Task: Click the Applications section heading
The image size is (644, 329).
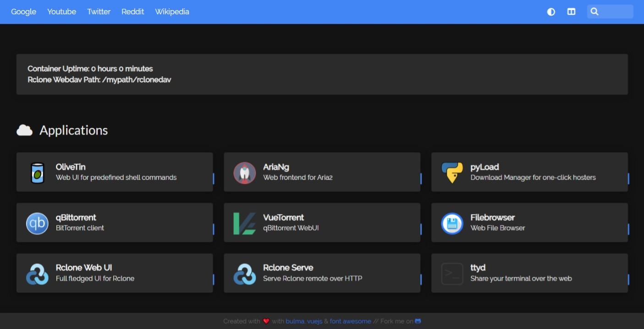Action: coord(73,131)
